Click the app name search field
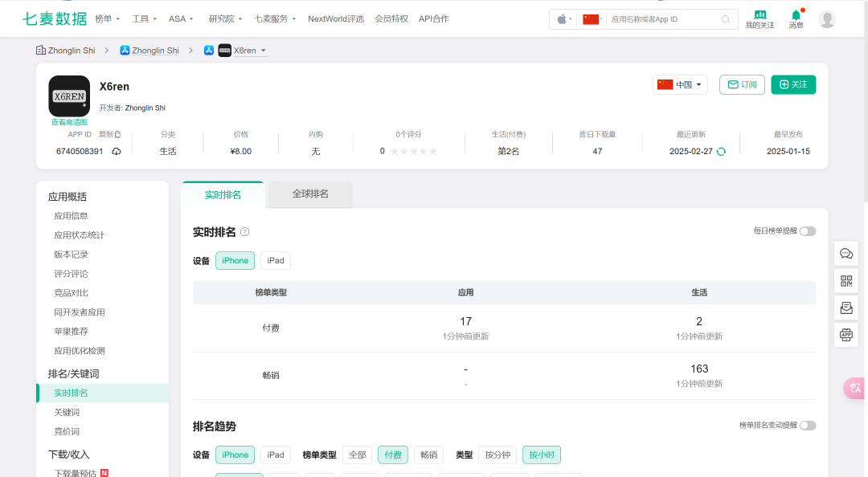868x477 pixels. 665,19
